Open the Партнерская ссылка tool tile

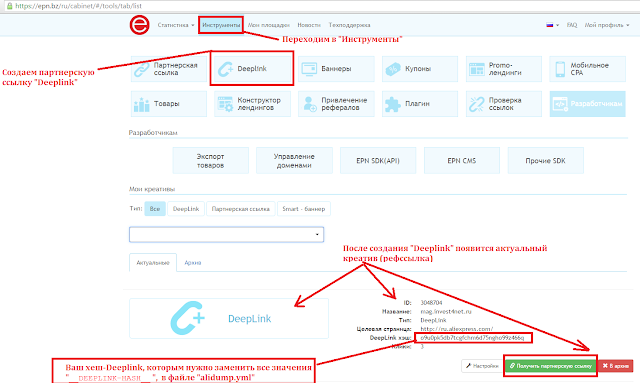[169, 69]
